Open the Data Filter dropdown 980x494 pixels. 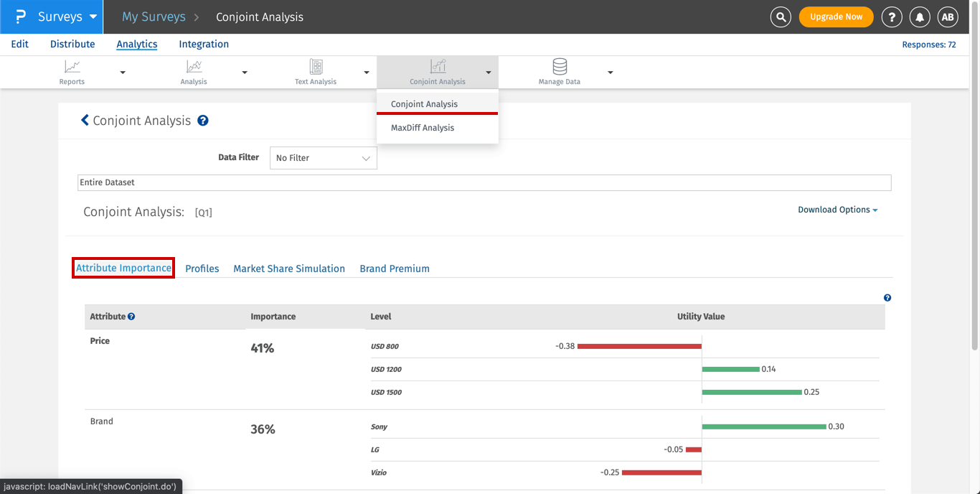point(323,158)
